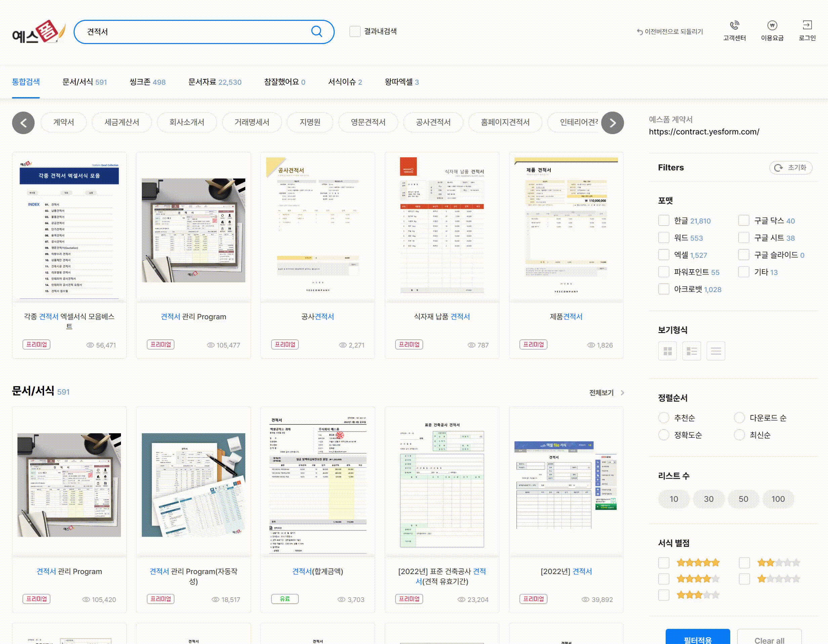Image resolution: width=828 pixels, height=644 pixels.
Task: Switch to text-only list view format
Action: (x=715, y=351)
